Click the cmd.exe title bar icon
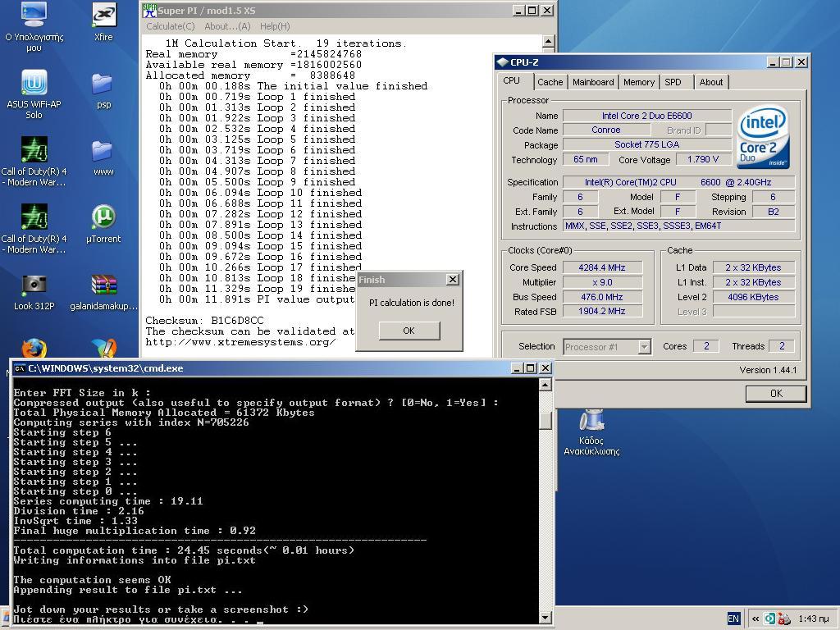Viewport: 840px width, 630px height. [20, 368]
